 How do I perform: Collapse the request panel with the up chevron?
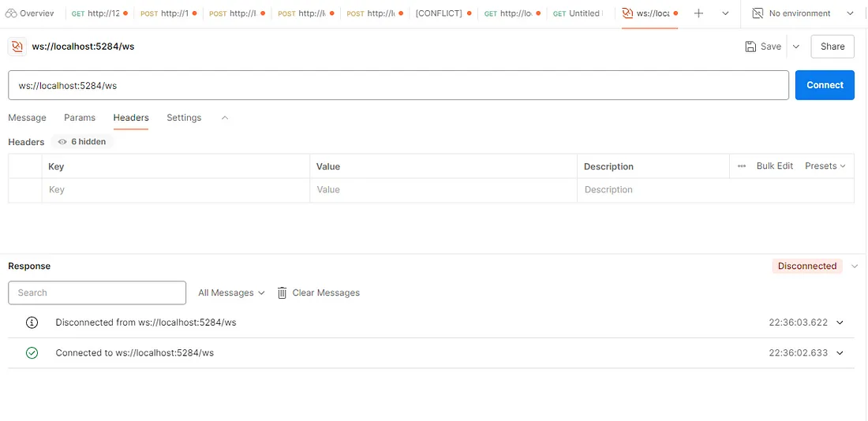click(225, 117)
